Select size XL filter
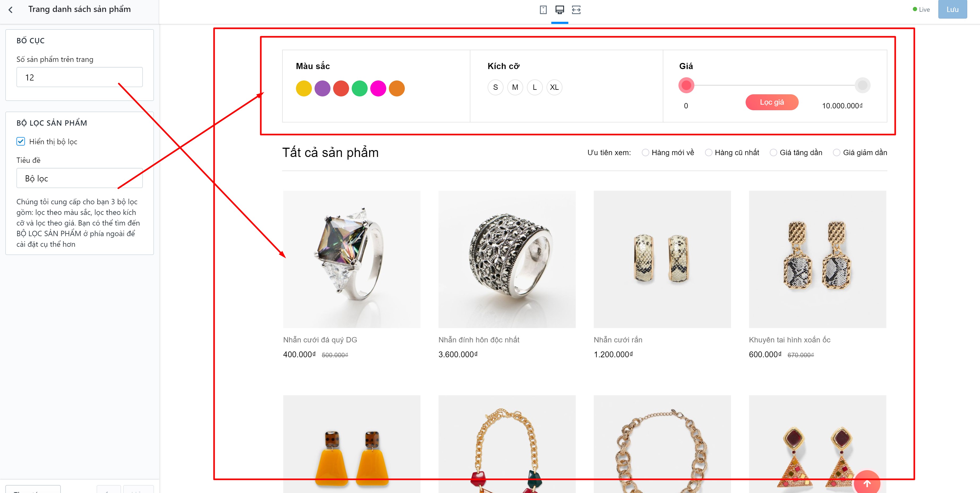 pyautogui.click(x=554, y=87)
